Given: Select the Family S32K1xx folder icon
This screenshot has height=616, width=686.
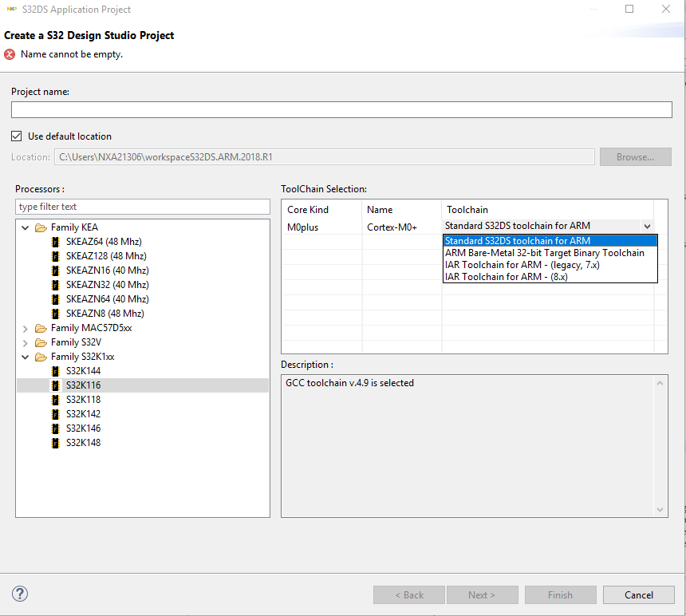Looking at the screenshot, I should click(x=41, y=357).
